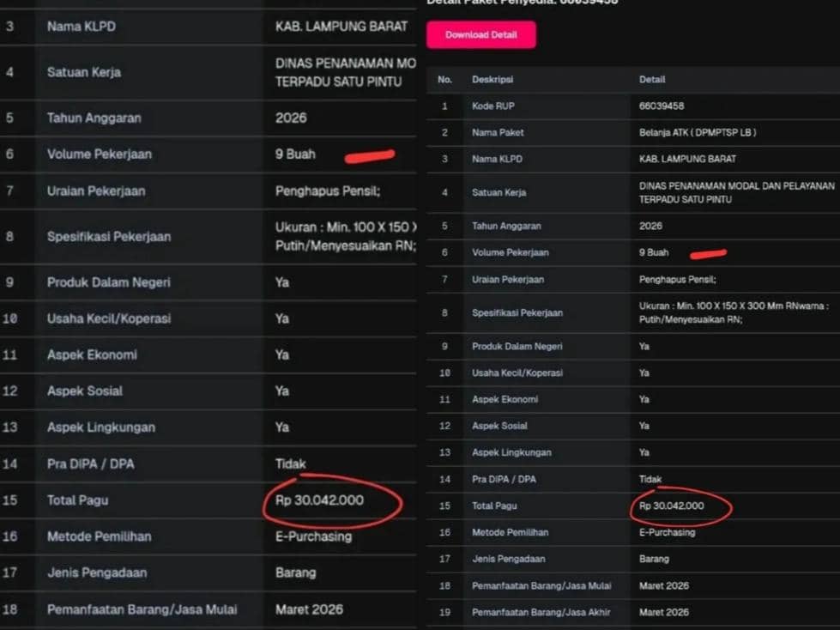Click 'Aspek Sosial' label in the enlarged table

tap(85, 391)
